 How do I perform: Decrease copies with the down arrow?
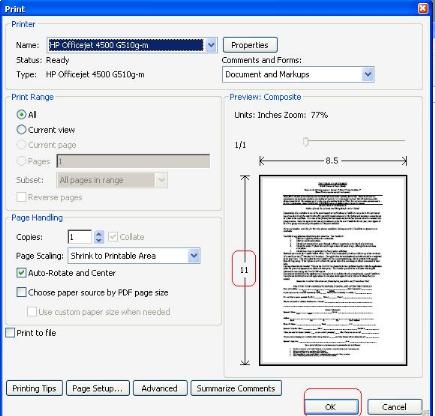99,240
